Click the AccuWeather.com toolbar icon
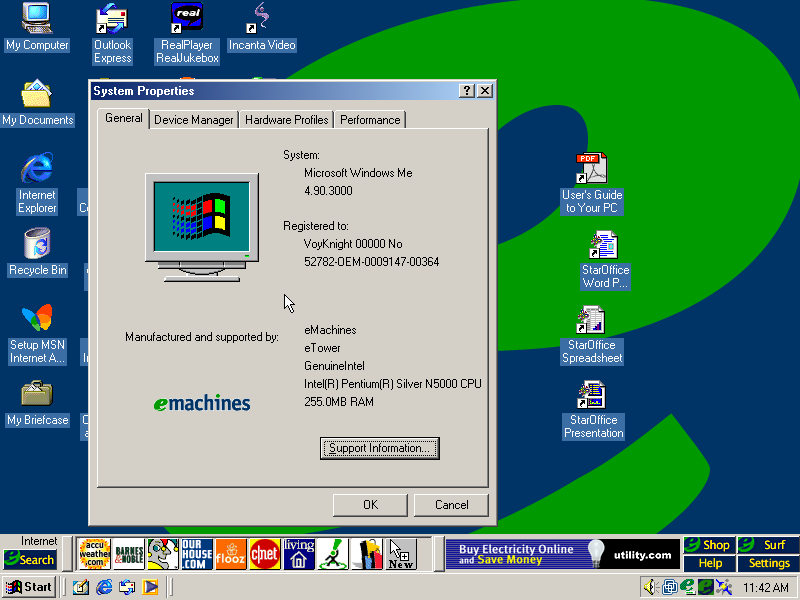 click(94, 554)
